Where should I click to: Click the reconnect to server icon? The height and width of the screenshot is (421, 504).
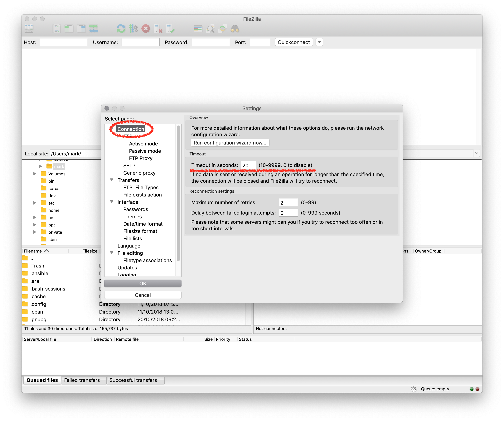tap(170, 29)
